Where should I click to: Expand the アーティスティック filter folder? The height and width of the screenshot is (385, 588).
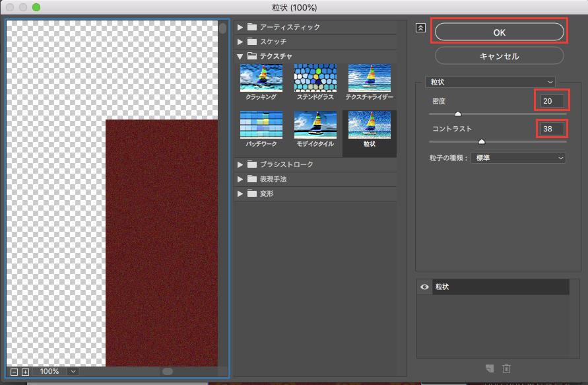[241, 27]
